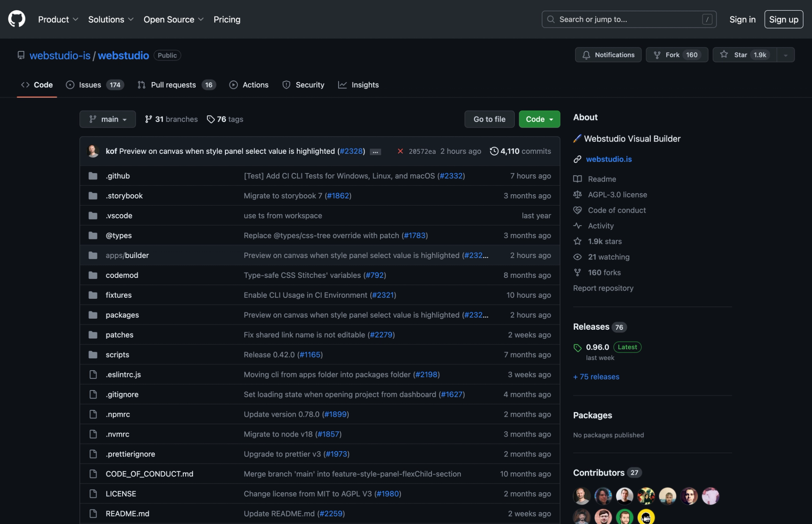812x524 pixels.
Task: Click the failed status X icon
Action: [x=400, y=151]
